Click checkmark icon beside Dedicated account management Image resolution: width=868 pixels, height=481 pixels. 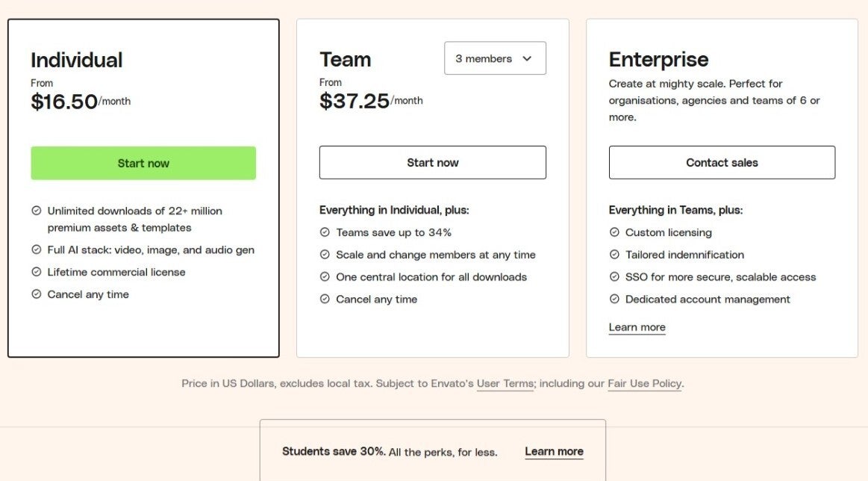pos(614,299)
